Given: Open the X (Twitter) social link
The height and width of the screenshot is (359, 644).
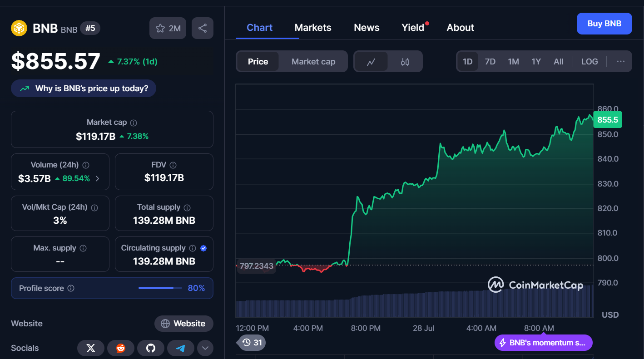Looking at the screenshot, I should pos(91,348).
